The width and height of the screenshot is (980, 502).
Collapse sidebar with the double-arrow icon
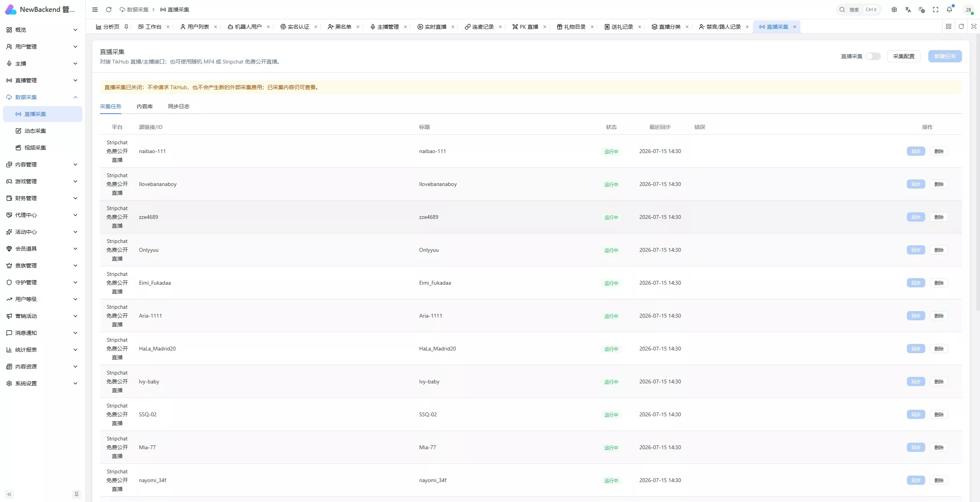tap(9, 494)
